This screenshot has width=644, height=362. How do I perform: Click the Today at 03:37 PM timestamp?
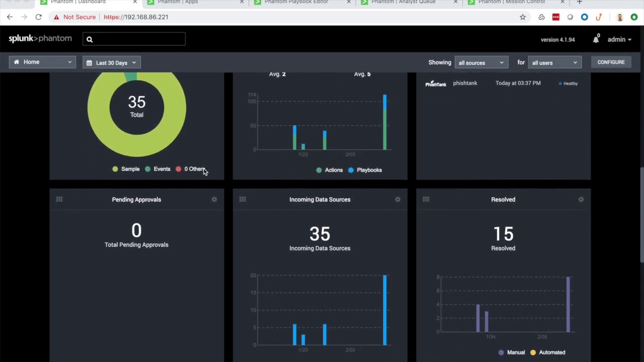(x=518, y=83)
